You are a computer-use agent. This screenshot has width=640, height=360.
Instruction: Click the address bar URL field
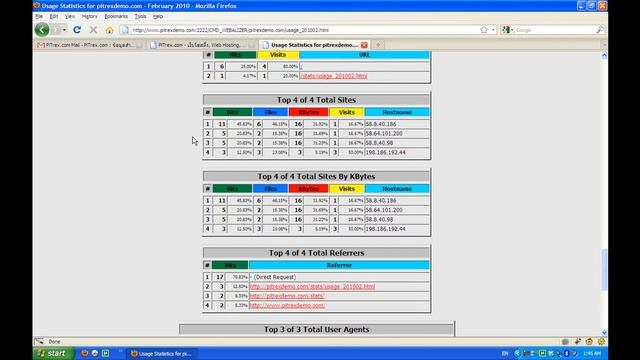(x=304, y=30)
